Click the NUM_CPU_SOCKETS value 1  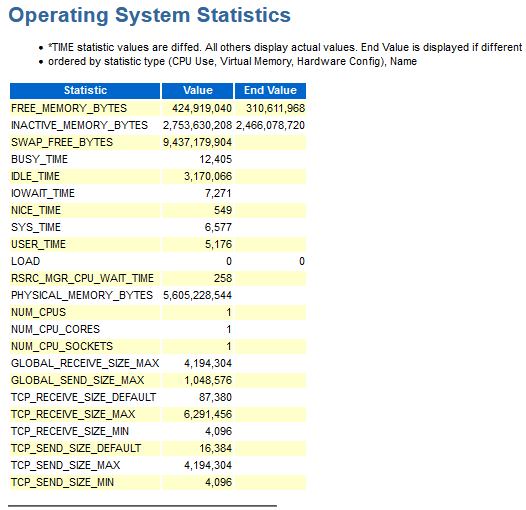point(229,346)
